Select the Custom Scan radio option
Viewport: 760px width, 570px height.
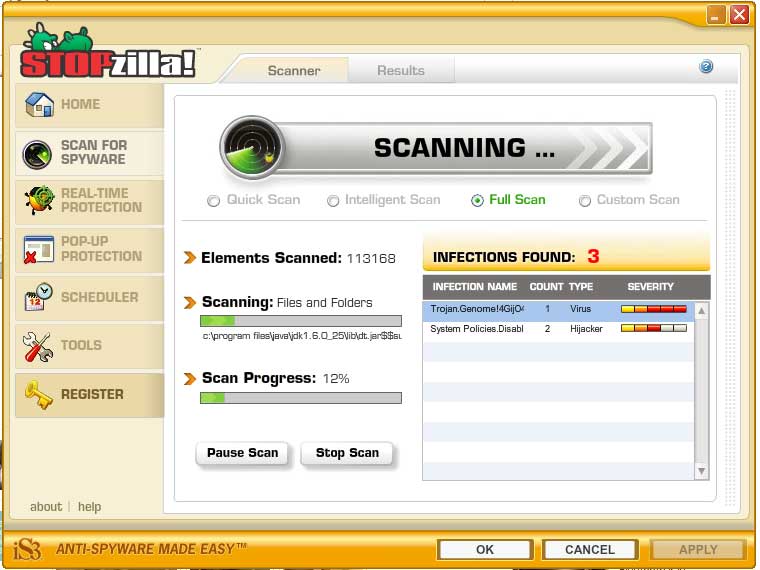click(585, 201)
